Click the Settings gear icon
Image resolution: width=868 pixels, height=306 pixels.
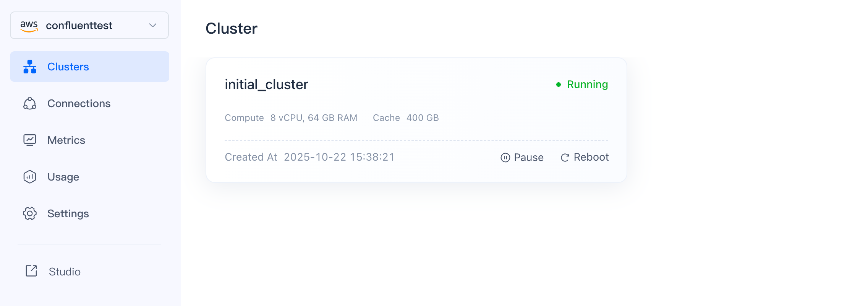(x=30, y=213)
